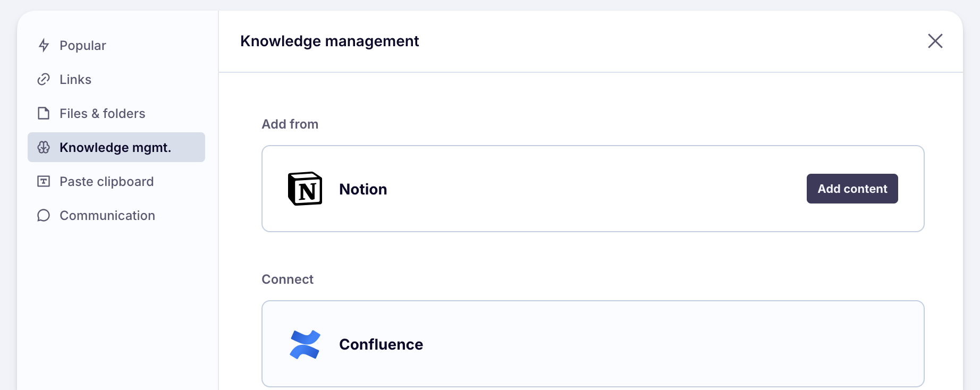Click the Notion logo

305,189
